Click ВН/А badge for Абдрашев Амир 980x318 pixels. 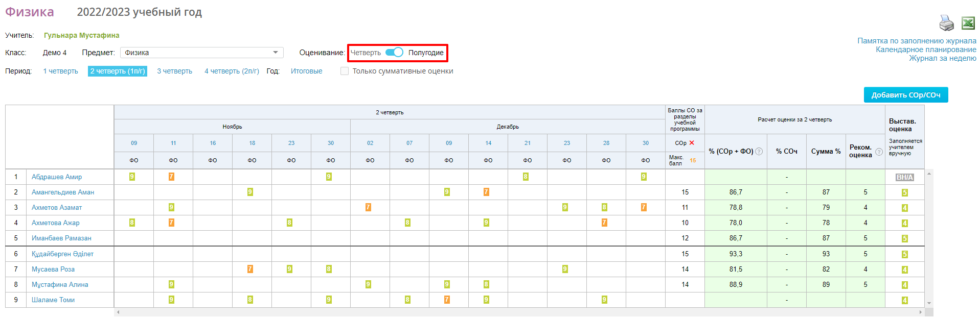904,177
